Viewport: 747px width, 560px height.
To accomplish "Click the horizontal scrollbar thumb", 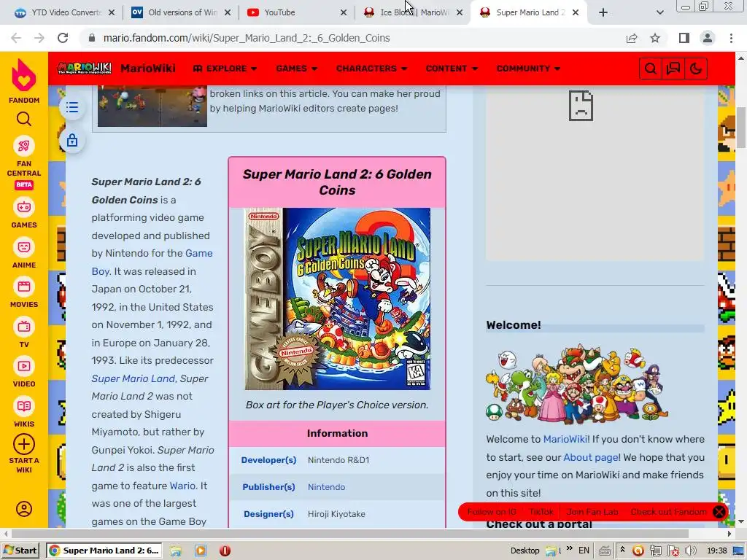I will [349, 534].
